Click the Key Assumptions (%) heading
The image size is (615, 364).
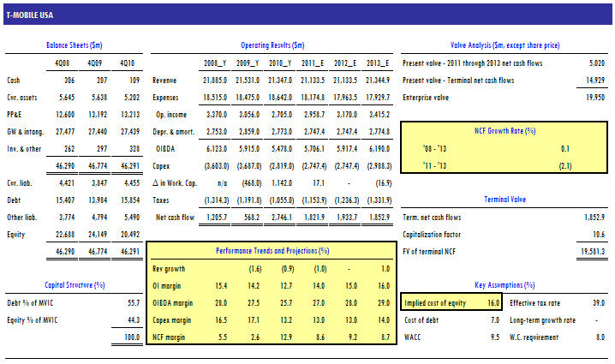[x=505, y=285]
